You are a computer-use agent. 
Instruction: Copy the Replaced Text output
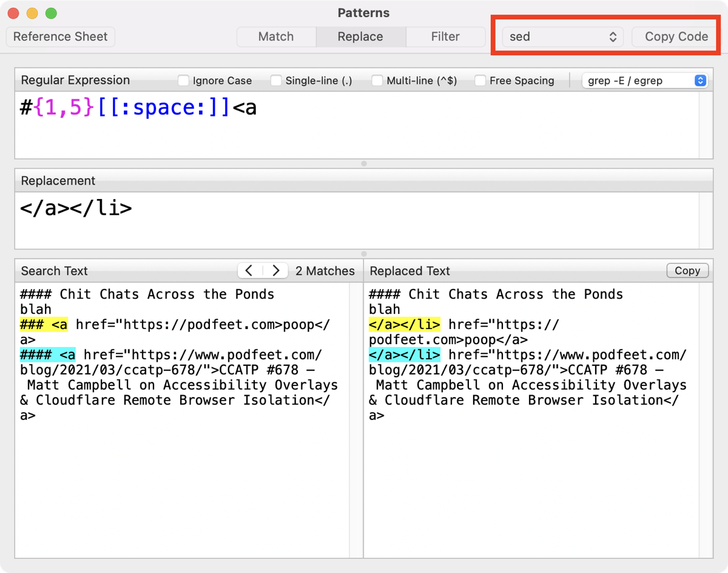point(687,271)
